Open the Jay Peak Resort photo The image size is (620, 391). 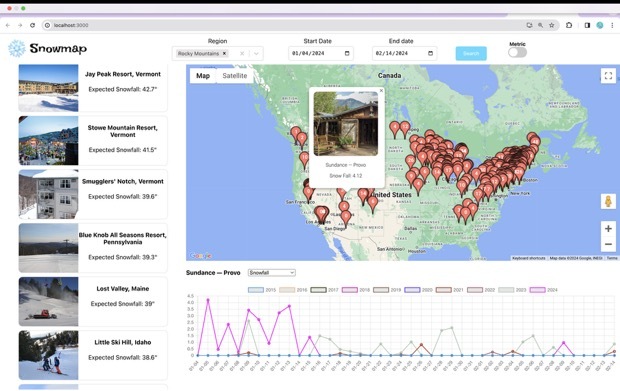(48, 88)
